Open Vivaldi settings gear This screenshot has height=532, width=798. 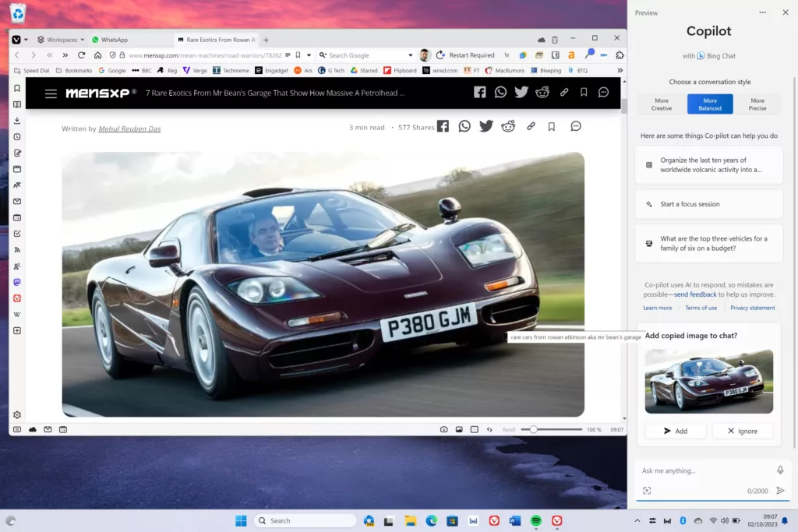click(x=17, y=414)
